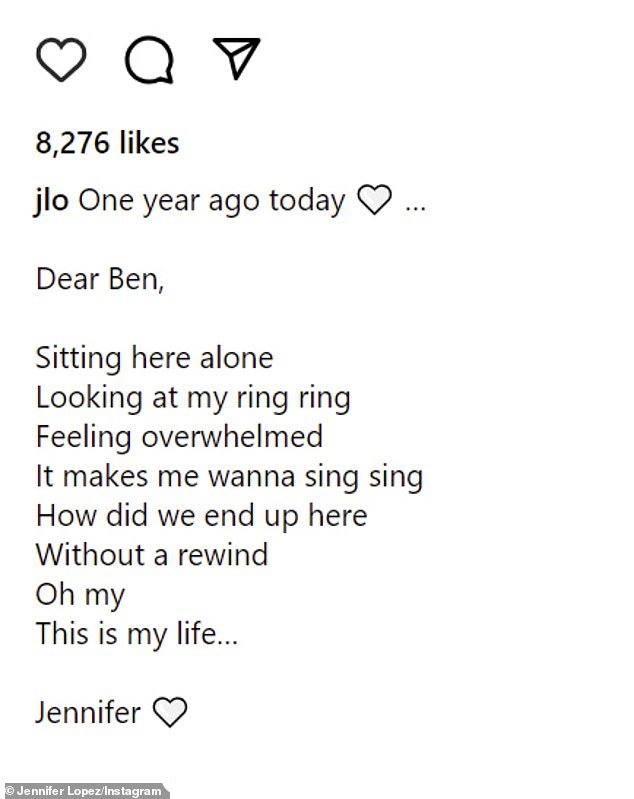View the 8,276 likes list
This screenshot has height=799, width=634.
[107, 143]
